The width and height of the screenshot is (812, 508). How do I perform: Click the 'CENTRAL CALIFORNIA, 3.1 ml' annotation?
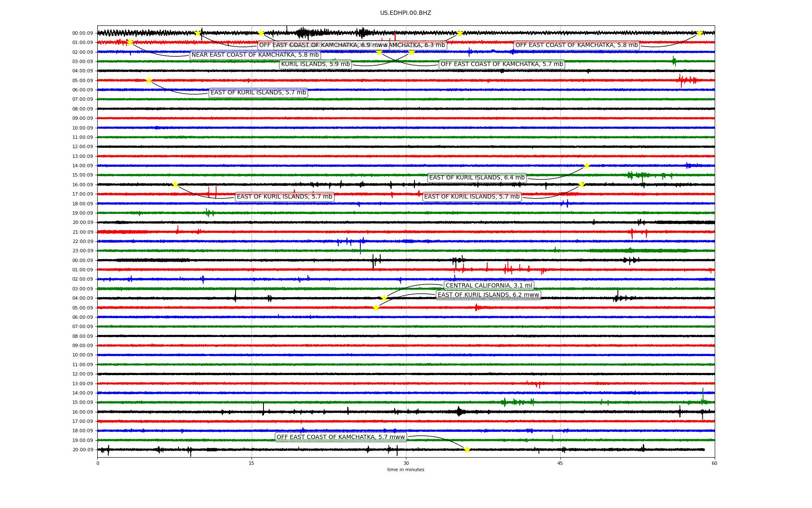tap(489, 286)
